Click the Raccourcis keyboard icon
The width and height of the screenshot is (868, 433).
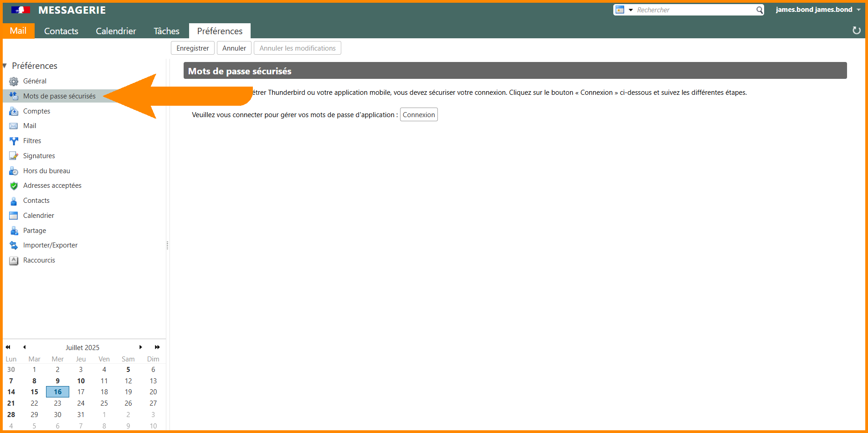(14, 261)
